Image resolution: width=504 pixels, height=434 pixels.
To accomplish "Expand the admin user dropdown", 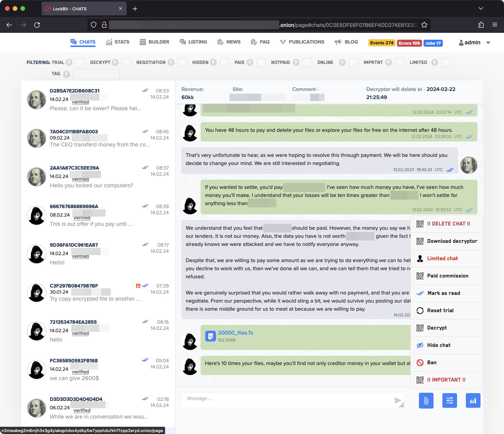I will (474, 42).
